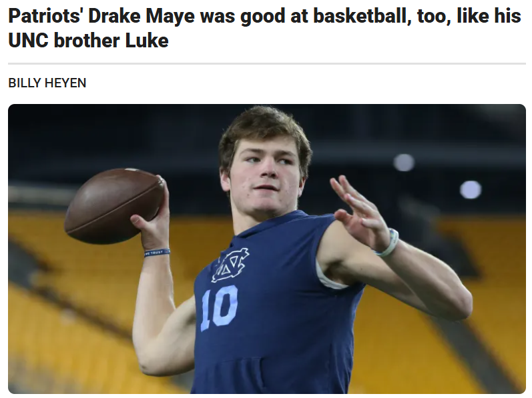Screen dimensions: 532x398
Task: Click the player's brown hair in the photo
Action: tap(264, 127)
